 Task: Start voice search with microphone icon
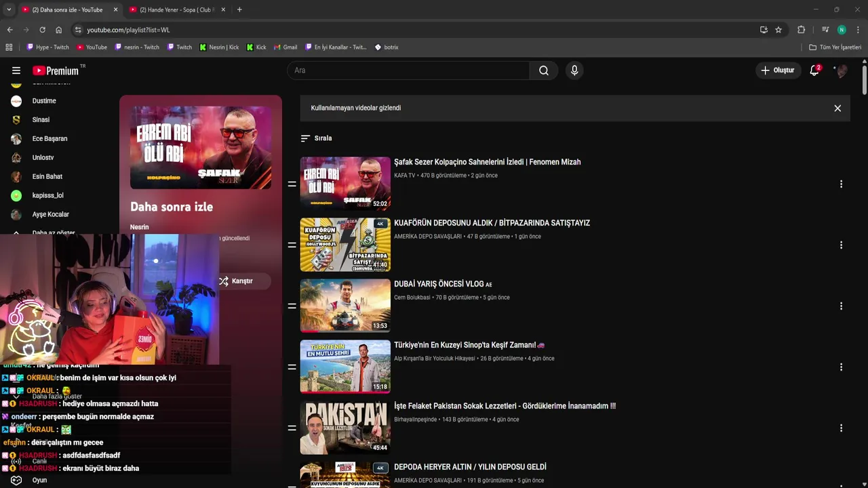pos(574,70)
